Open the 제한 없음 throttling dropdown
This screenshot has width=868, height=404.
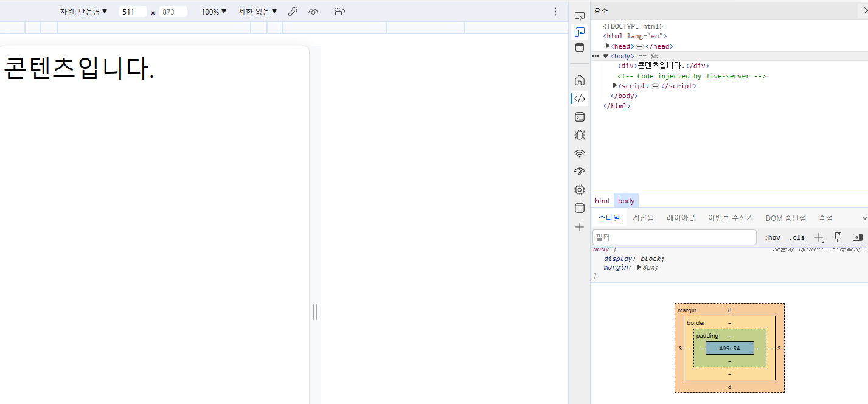click(257, 12)
